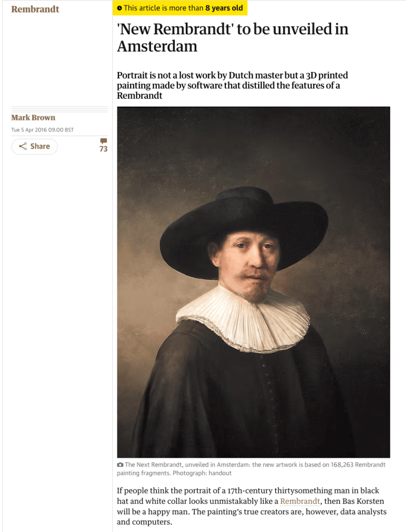Viewport: 406px width, 532px height.
Task: Click the caption text about 168,263 fragments
Action: click(251, 469)
